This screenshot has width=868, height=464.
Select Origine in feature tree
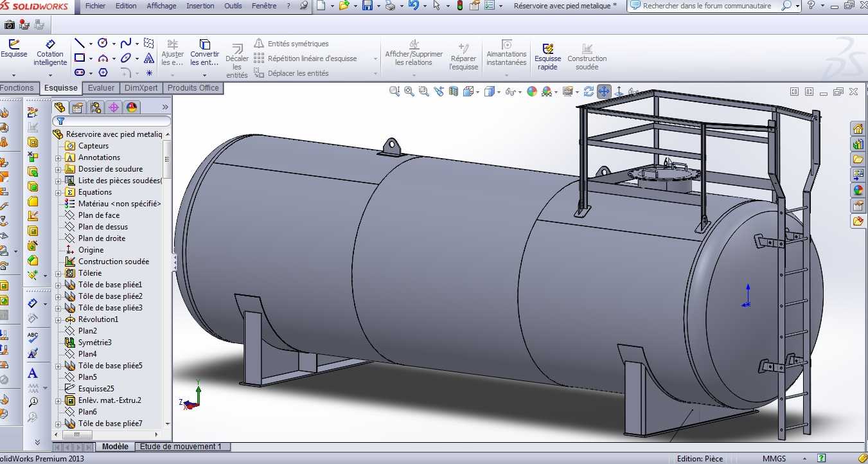click(91, 250)
